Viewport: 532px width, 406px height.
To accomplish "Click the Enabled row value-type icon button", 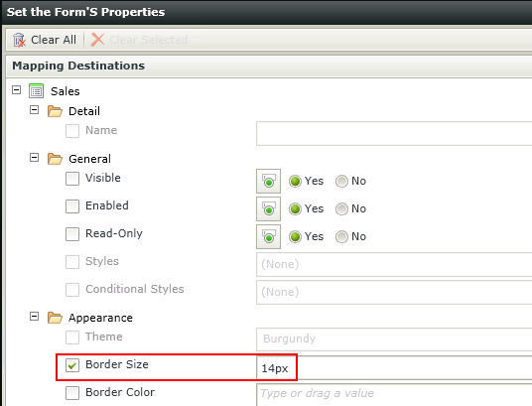I will click(268, 208).
